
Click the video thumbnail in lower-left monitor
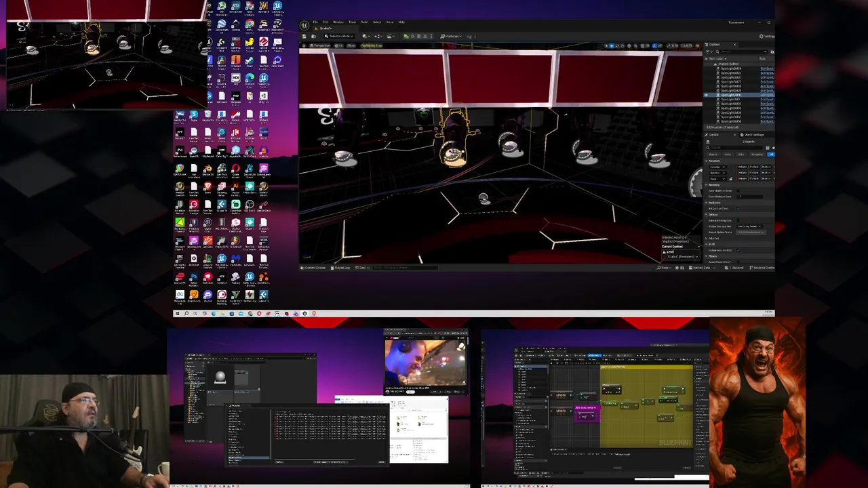click(x=425, y=363)
